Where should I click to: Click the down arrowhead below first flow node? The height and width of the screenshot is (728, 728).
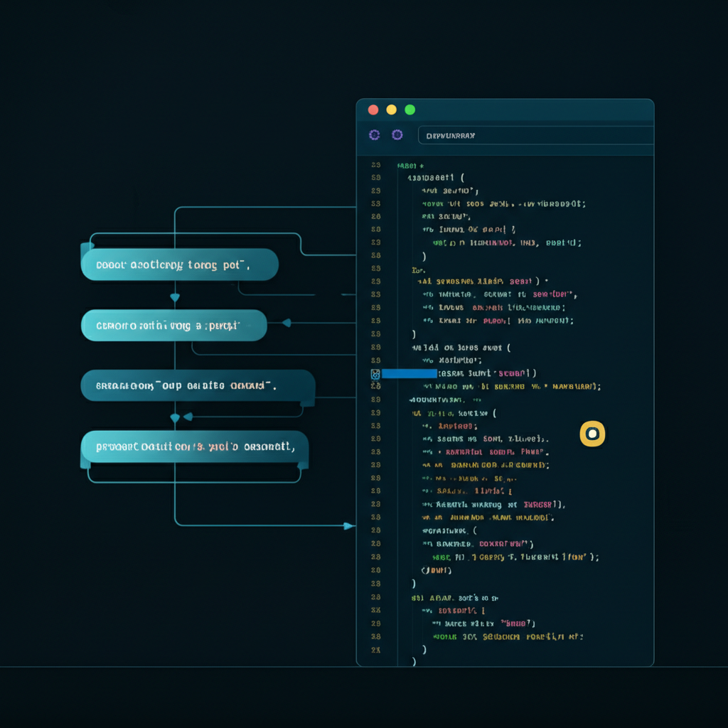coord(175,297)
